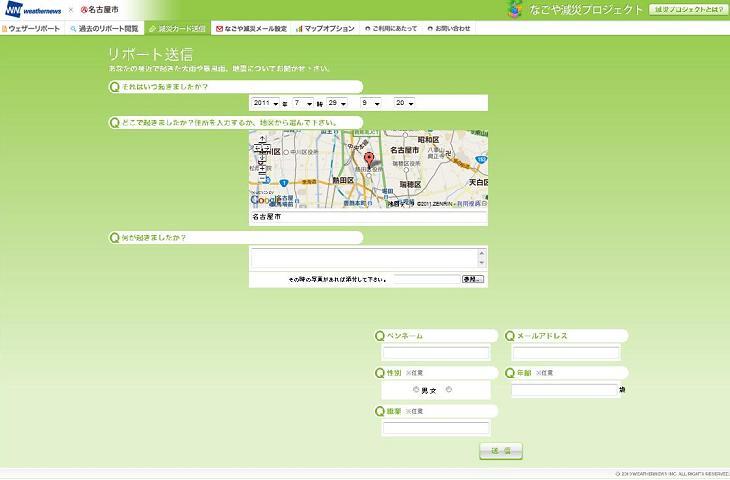This screenshot has height=480, width=730.
Task: Click the 職業 occupation input field
Action: click(436, 428)
